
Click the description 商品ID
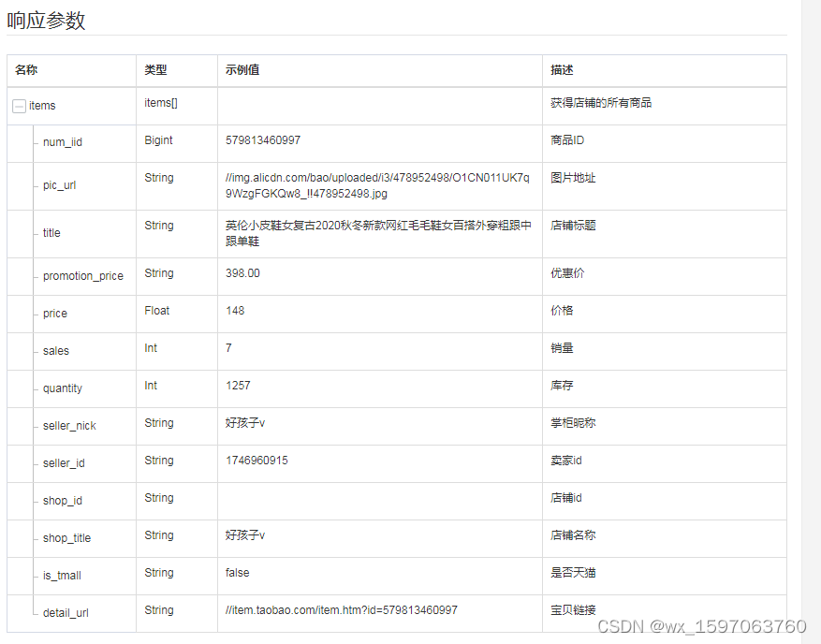tap(567, 140)
